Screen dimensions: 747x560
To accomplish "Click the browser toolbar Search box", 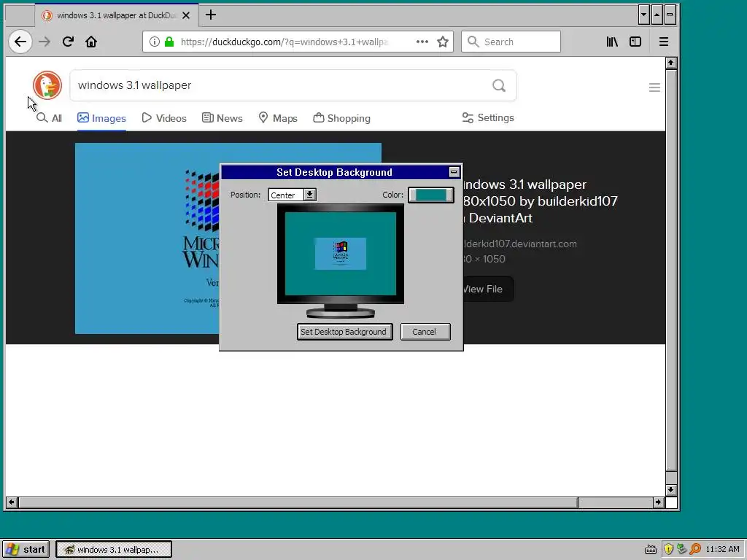I will coord(511,42).
